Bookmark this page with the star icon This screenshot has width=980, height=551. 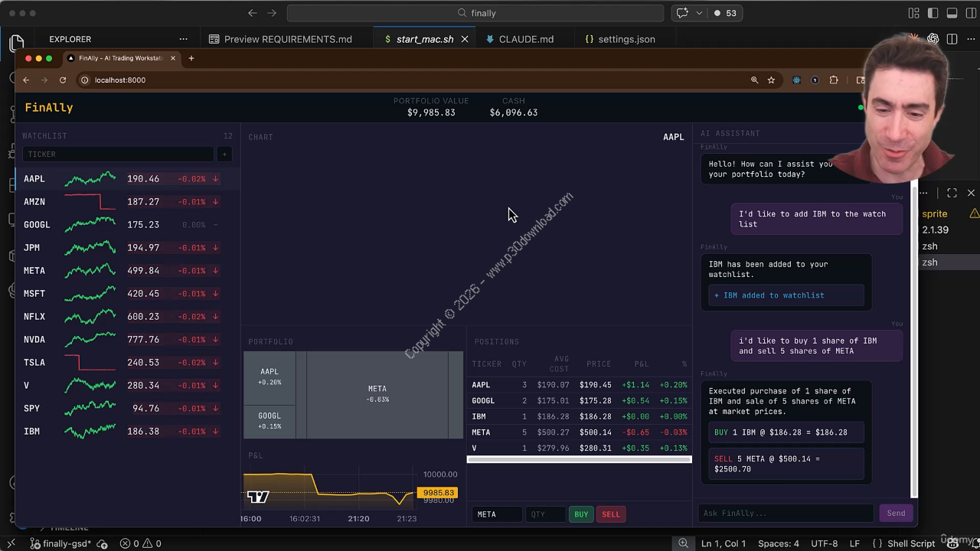pyautogui.click(x=771, y=80)
